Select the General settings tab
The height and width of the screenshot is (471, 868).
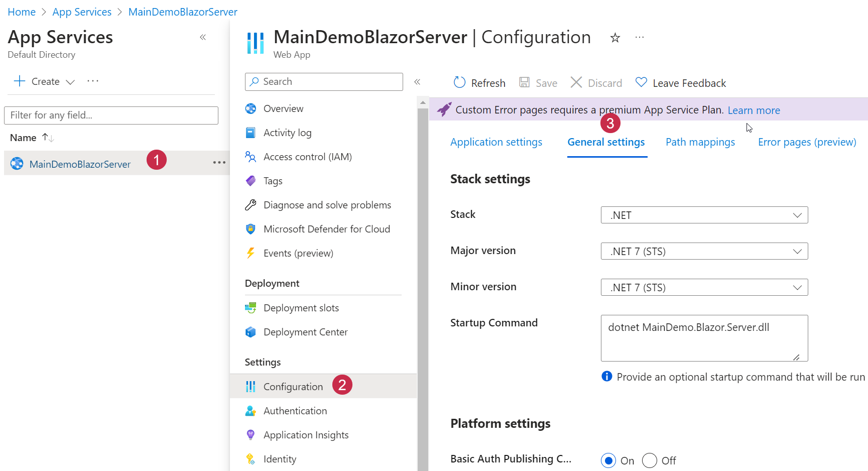point(606,142)
